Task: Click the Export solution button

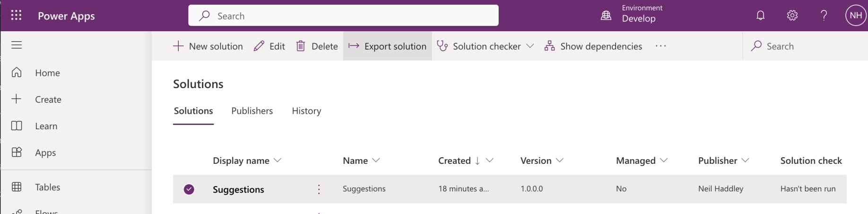Action: pos(388,46)
